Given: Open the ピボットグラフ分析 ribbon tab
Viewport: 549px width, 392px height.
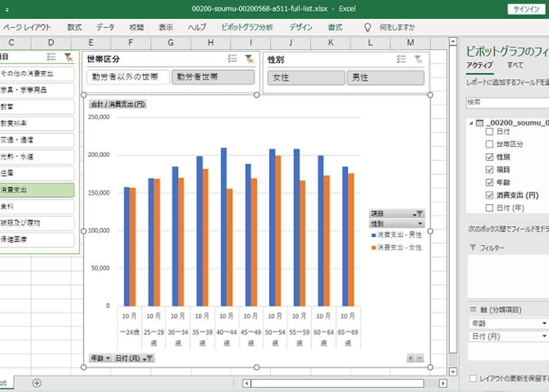Looking at the screenshot, I should click(247, 27).
